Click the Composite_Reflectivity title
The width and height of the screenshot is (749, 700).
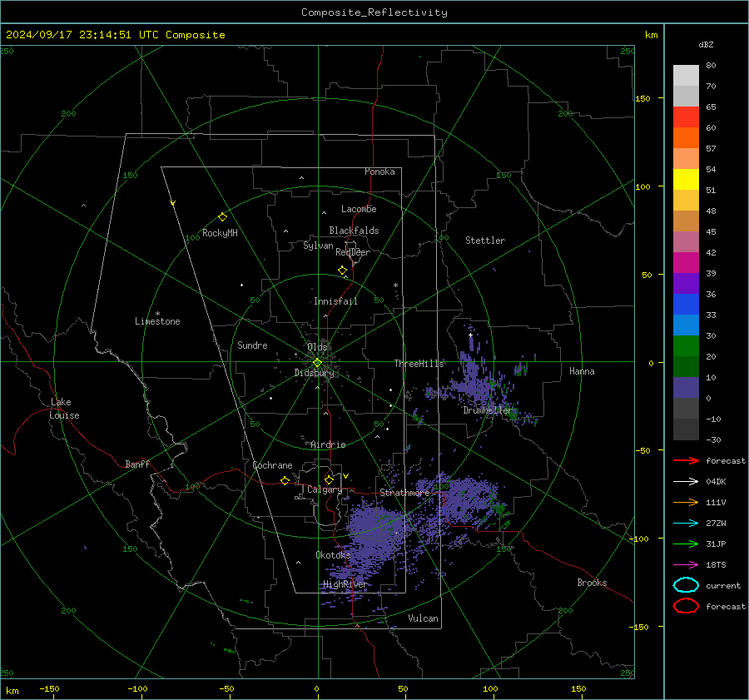pos(374,12)
